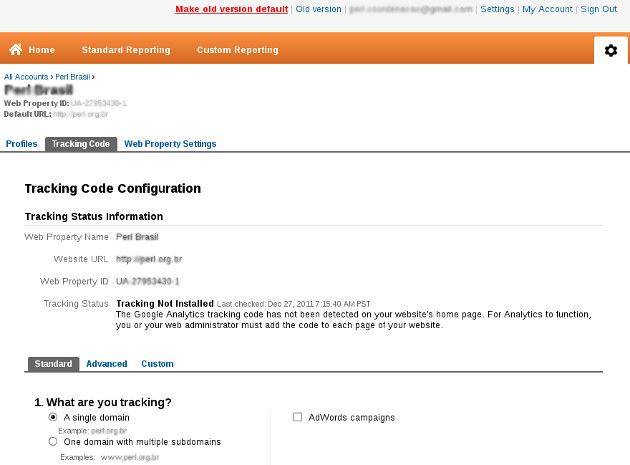Viewport: 630px width, 465px height.
Task: Go to Home in the navigation bar
Action: [x=41, y=50]
